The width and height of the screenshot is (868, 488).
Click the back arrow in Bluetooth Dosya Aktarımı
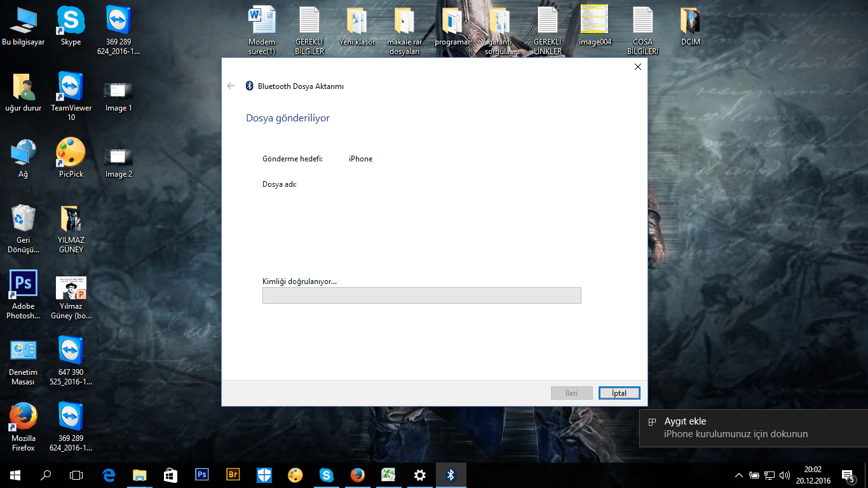231,86
